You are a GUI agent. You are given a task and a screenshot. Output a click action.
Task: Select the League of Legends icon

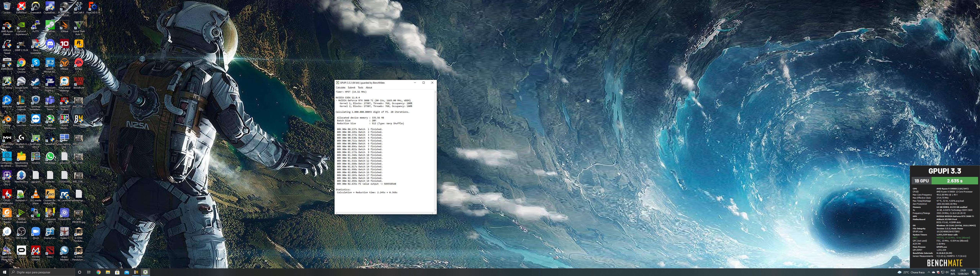21,103
